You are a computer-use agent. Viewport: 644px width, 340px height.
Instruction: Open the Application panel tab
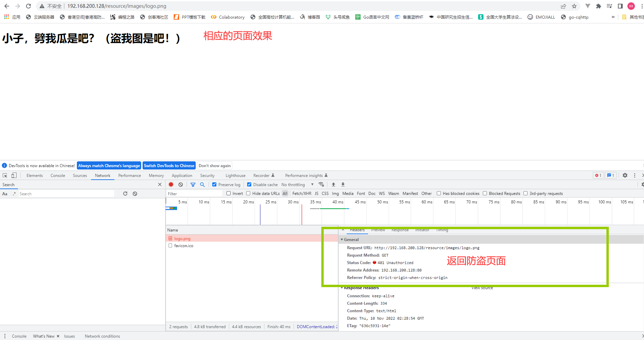tap(182, 175)
